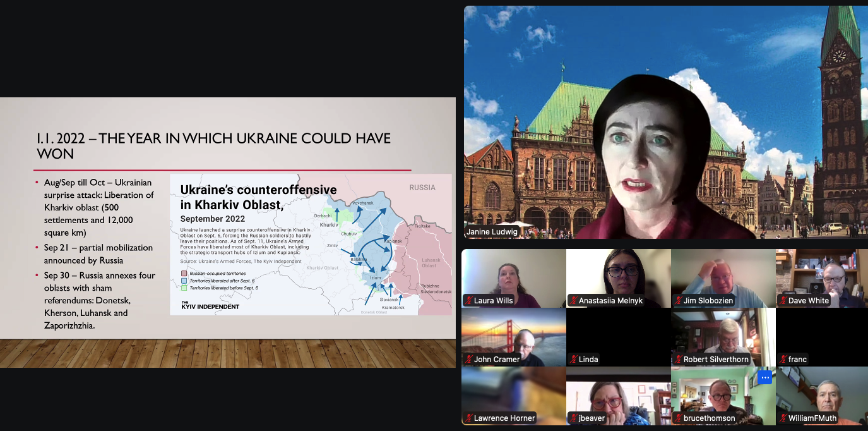Click Robert Silverthorn's muted microphone icon

coord(679,360)
